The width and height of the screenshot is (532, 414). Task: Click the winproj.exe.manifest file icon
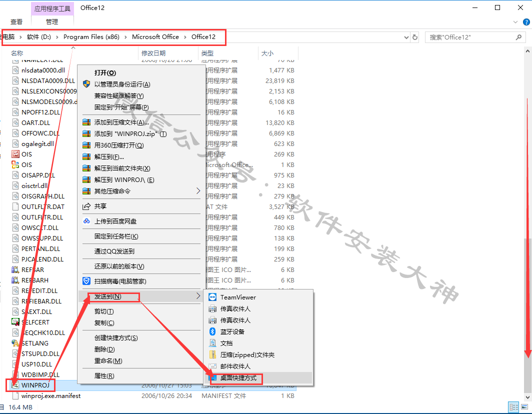tap(15, 395)
